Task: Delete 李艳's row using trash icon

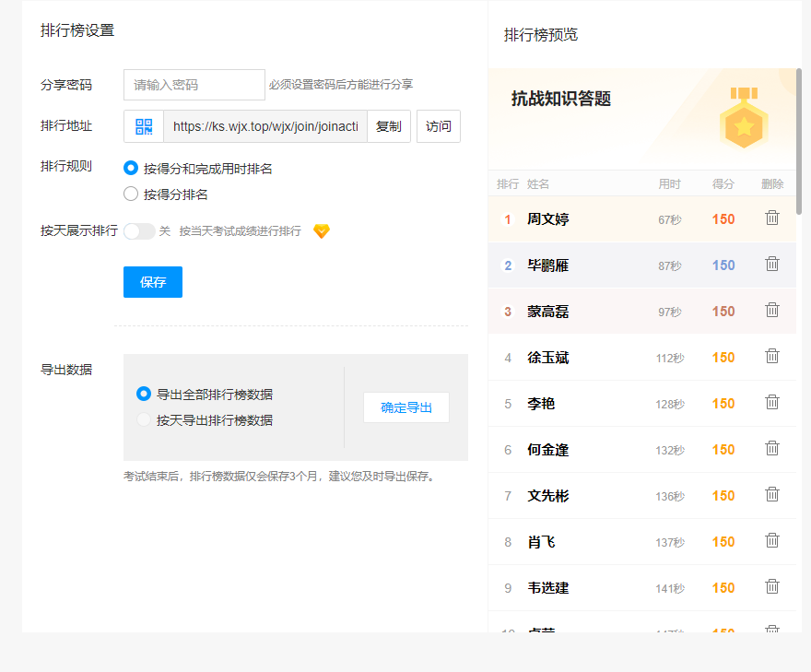Action: pyautogui.click(x=772, y=403)
